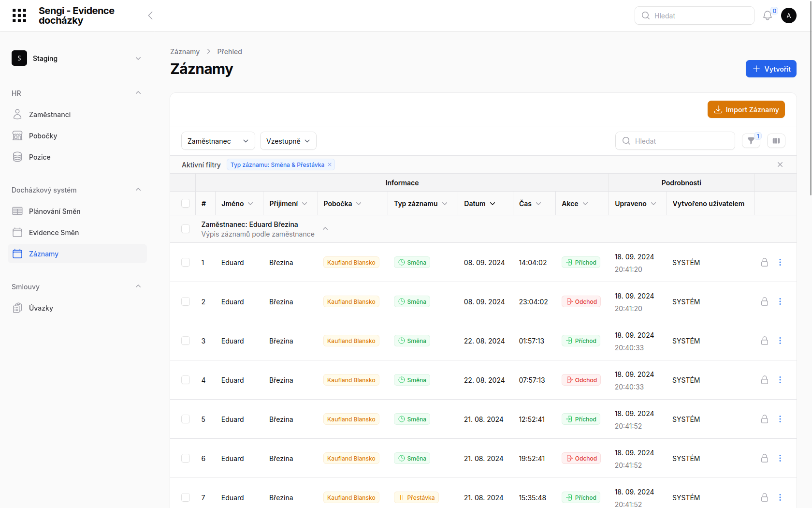Image resolution: width=812 pixels, height=508 pixels.
Task: Click lock icon in row 5
Action: point(765,419)
